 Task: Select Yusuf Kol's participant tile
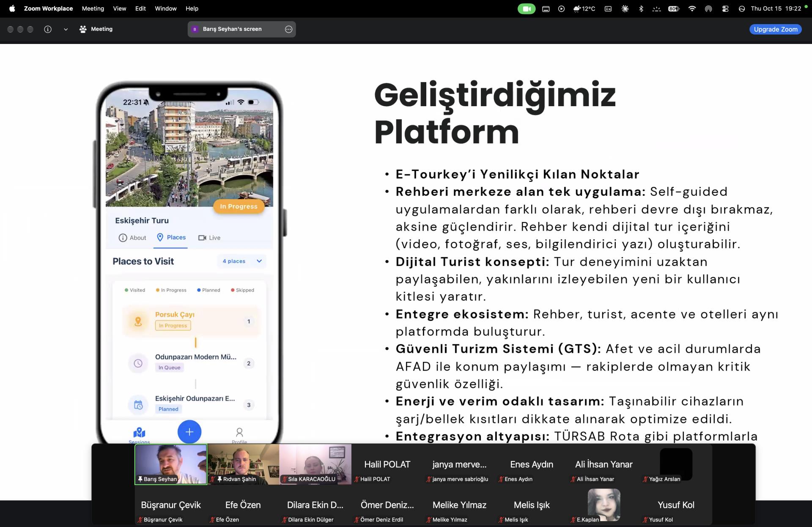pos(676,505)
